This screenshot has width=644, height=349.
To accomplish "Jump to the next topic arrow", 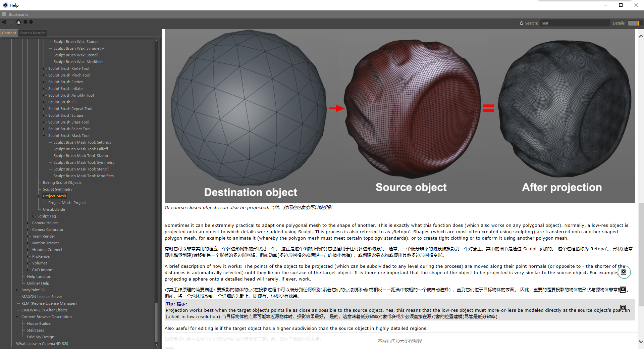I will pyautogui.click(x=31, y=22).
